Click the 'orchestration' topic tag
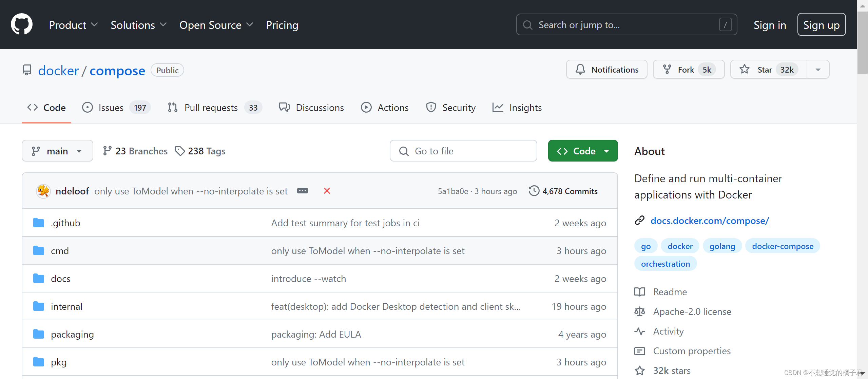 665,264
